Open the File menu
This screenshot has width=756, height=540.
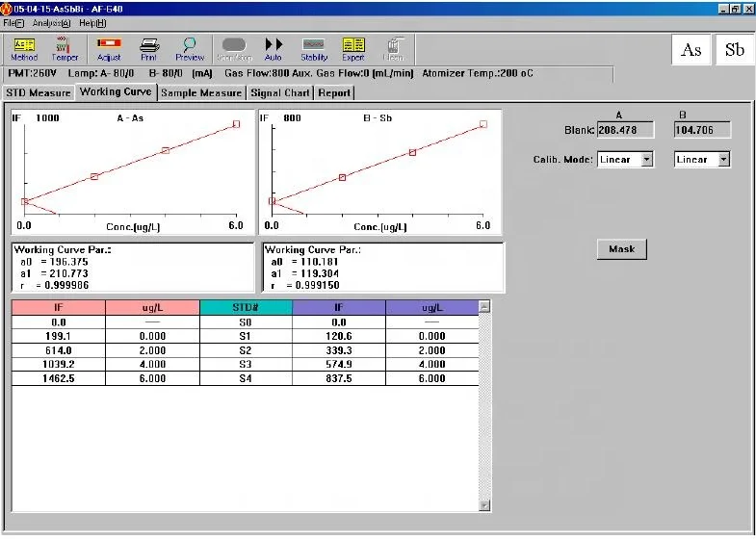(x=13, y=23)
